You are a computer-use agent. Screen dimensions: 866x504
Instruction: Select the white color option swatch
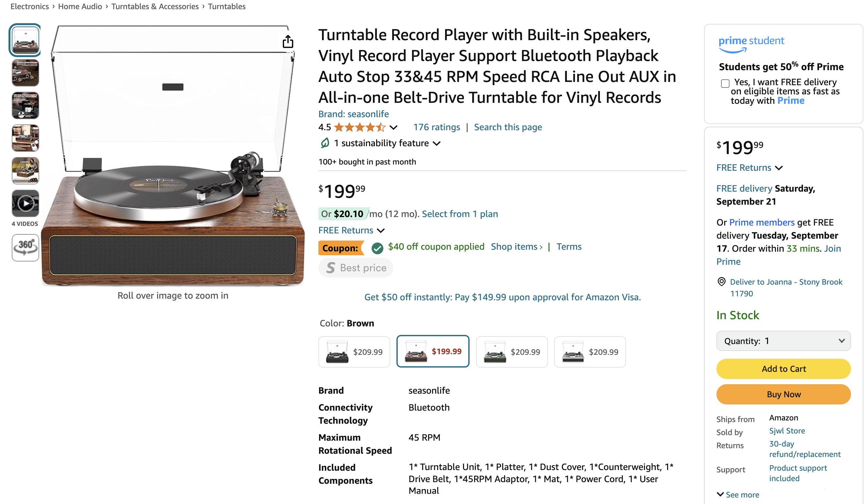pyautogui.click(x=590, y=352)
